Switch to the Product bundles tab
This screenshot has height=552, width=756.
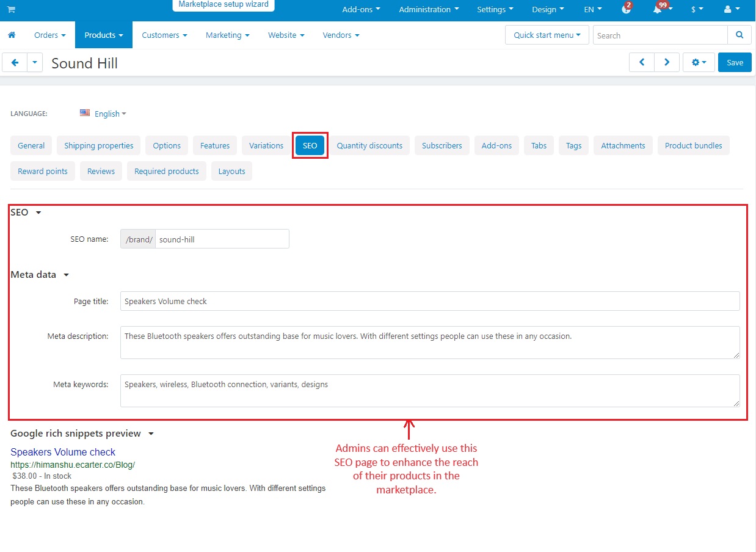(694, 145)
